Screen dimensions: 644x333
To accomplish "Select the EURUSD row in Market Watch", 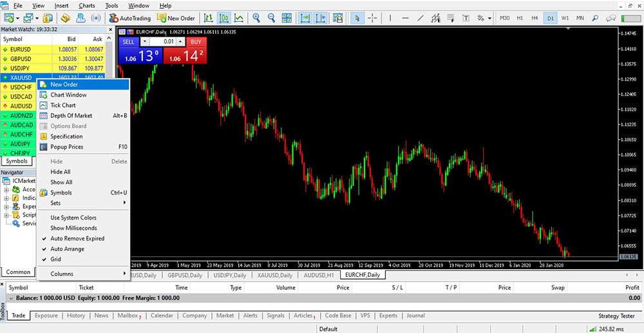I will (53, 49).
